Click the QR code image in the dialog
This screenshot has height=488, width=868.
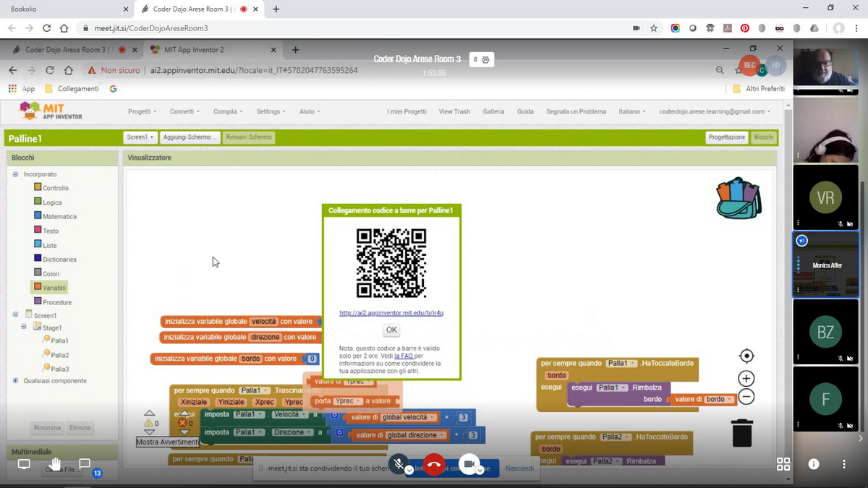391,263
